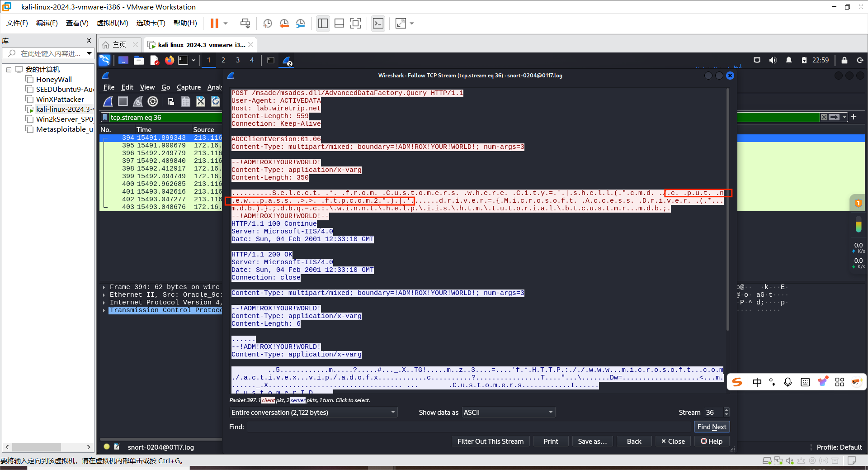Open Wireshark capture options gear icon
868x470 pixels.
point(153,102)
